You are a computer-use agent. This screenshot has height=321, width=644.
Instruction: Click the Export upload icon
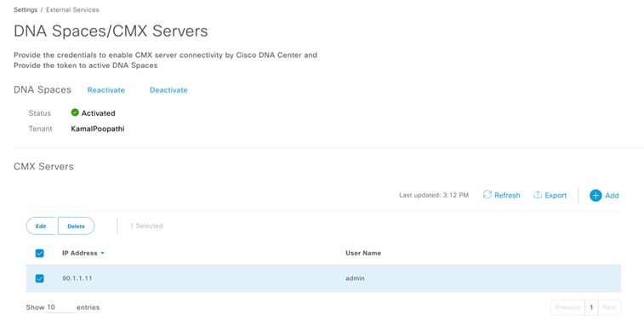pos(538,195)
